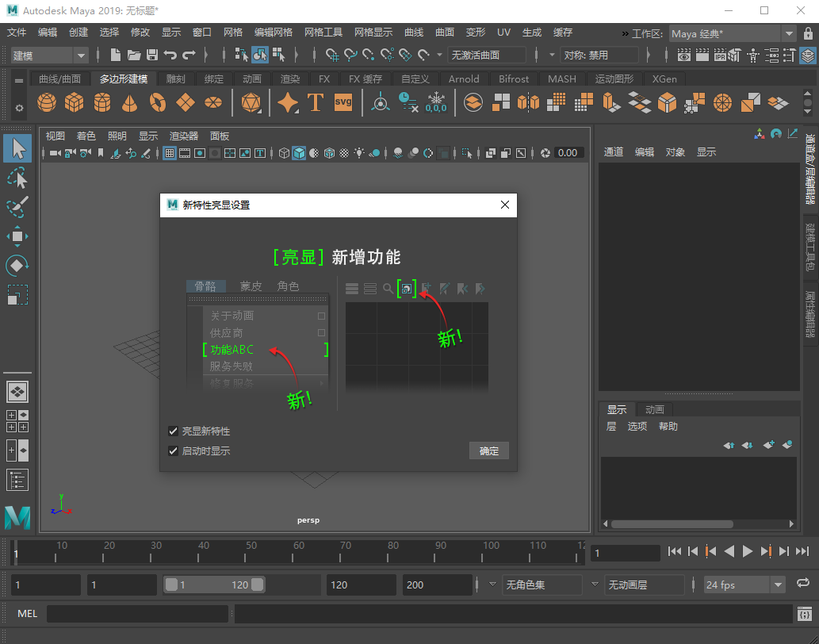Open the 编辑网格 menu
This screenshot has width=819, height=644.
coord(274,33)
